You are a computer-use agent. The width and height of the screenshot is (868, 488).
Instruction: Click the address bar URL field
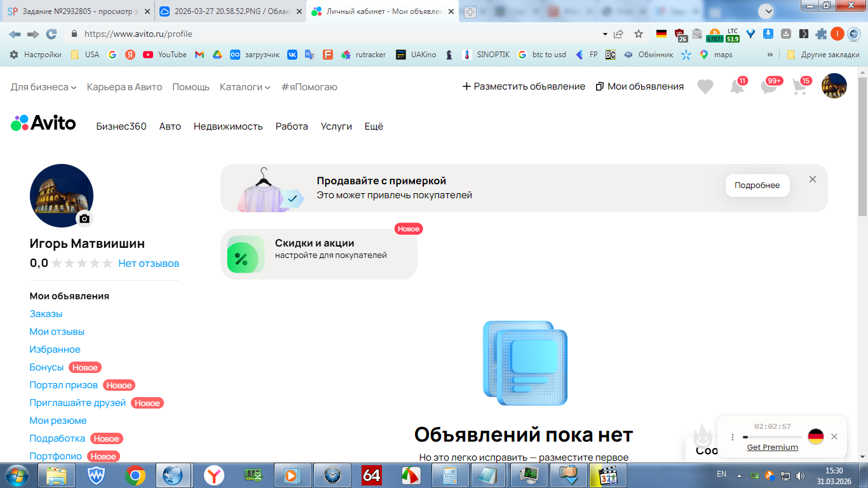pos(337,34)
